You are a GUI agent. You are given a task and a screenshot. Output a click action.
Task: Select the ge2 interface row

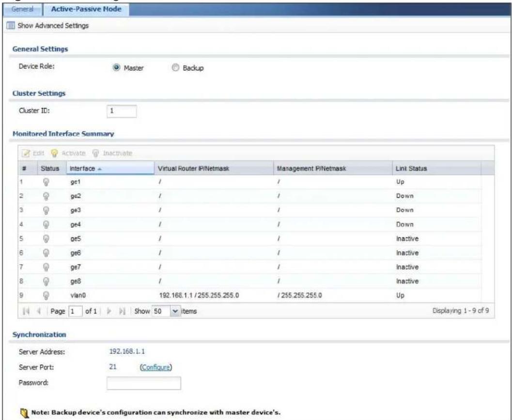(250, 196)
